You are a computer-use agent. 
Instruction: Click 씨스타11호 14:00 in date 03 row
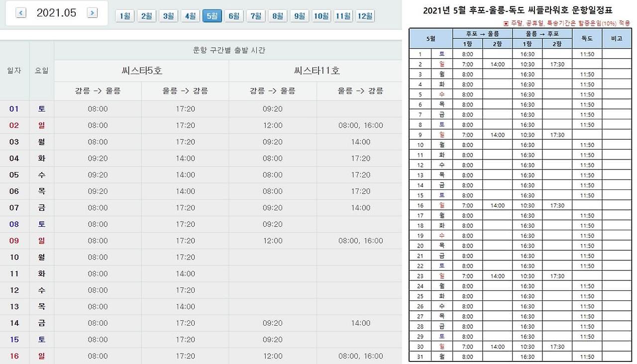click(361, 142)
